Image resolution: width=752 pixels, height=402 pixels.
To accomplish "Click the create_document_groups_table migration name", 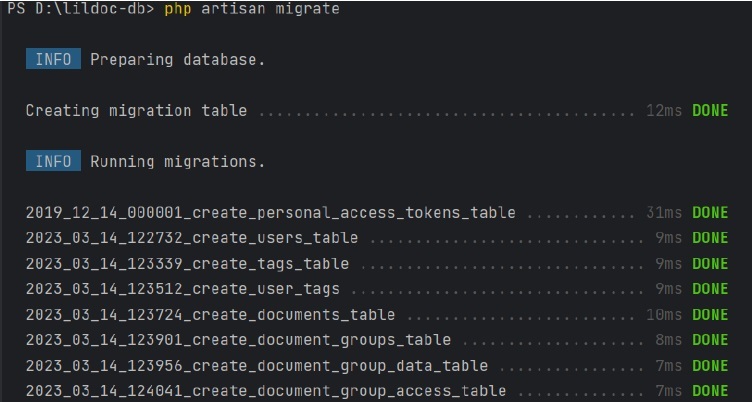I will [x=238, y=340].
